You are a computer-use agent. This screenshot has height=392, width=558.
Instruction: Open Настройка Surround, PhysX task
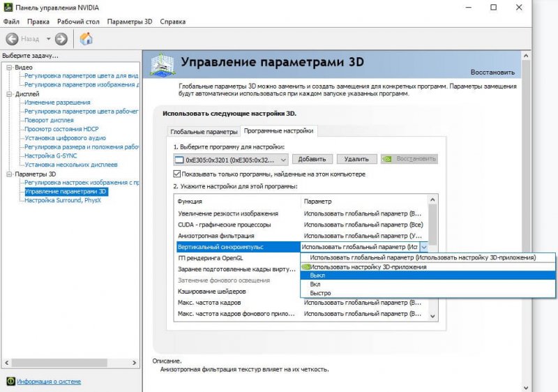(x=63, y=200)
